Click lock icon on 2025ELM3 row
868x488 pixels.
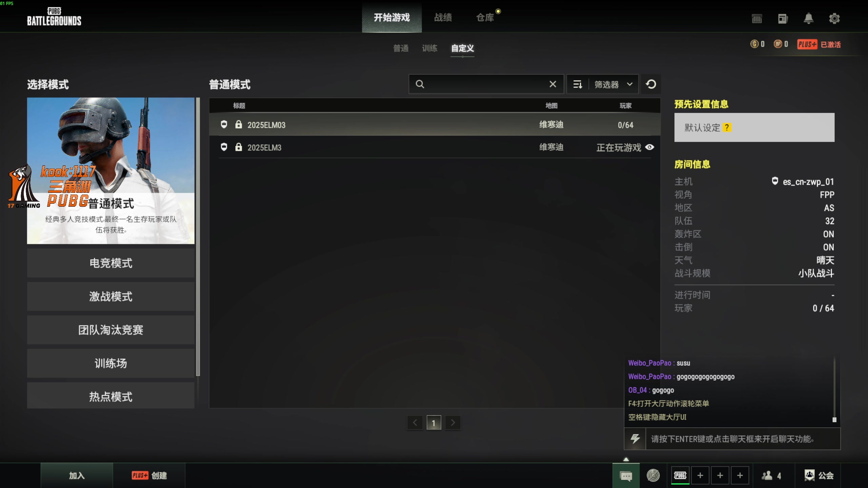(x=239, y=147)
